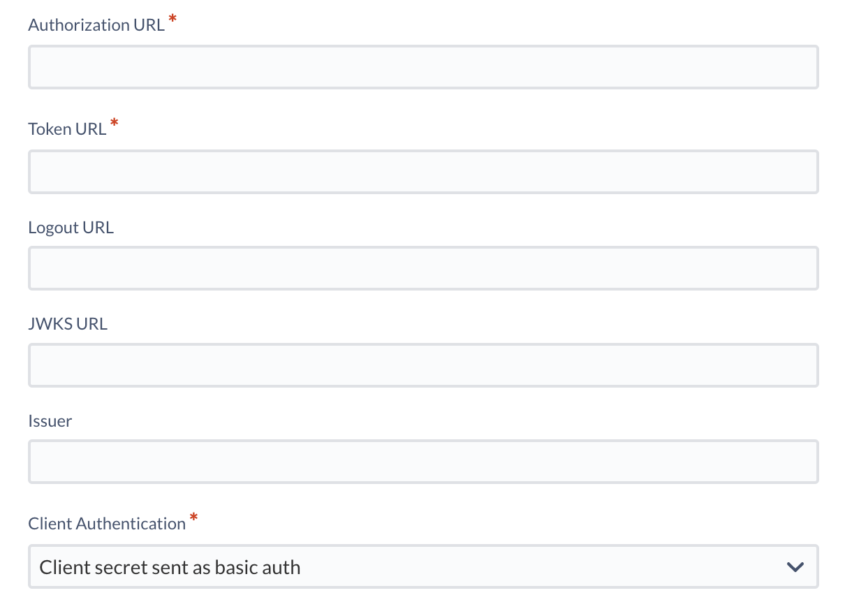
Task: Click 'Client secret sent as basic auth' text
Action: pos(170,567)
